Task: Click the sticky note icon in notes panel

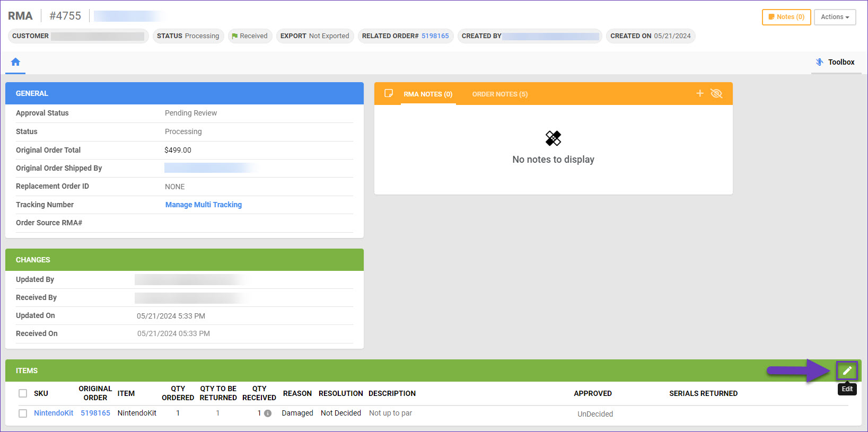Action: point(389,93)
